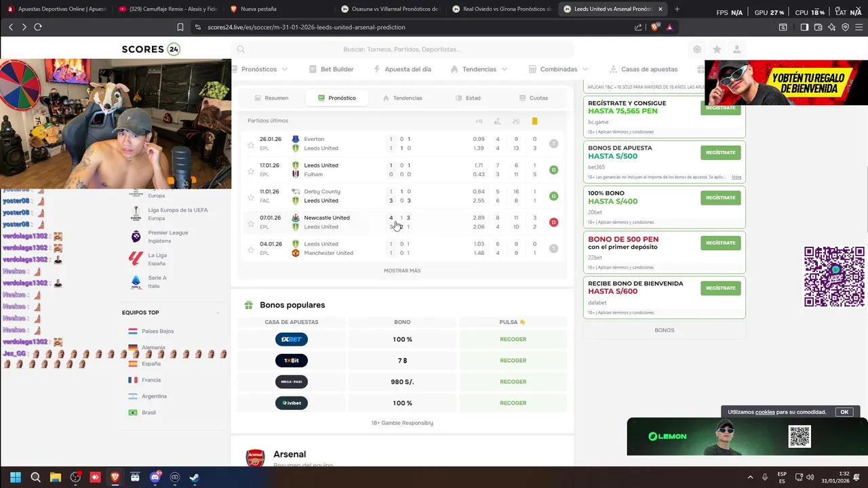Show hidden system tray icons chevron
Image resolution: width=868 pixels, height=488 pixels.
(750, 477)
